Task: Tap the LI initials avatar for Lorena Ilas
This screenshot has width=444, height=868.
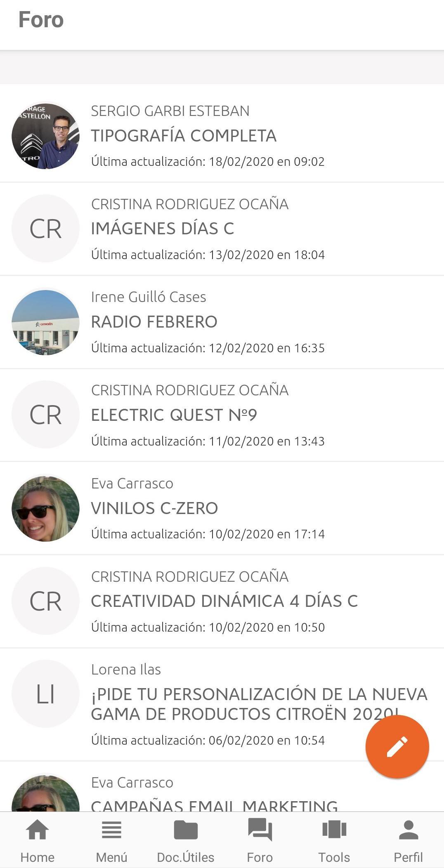Action: [x=45, y=694]
